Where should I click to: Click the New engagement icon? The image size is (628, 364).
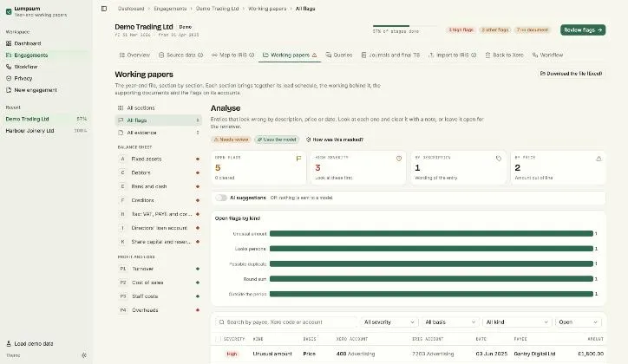tap(9, 90)
